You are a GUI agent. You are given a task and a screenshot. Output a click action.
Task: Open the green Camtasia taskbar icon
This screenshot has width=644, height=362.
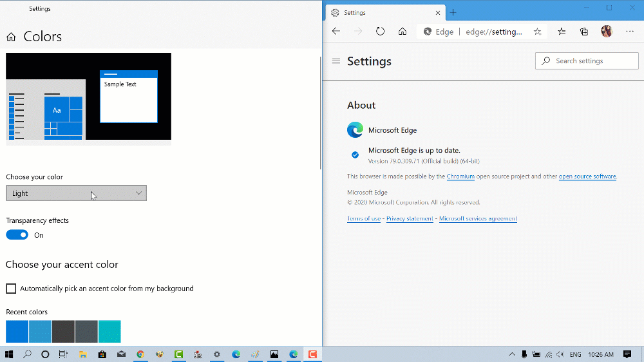tap(178, 354)
